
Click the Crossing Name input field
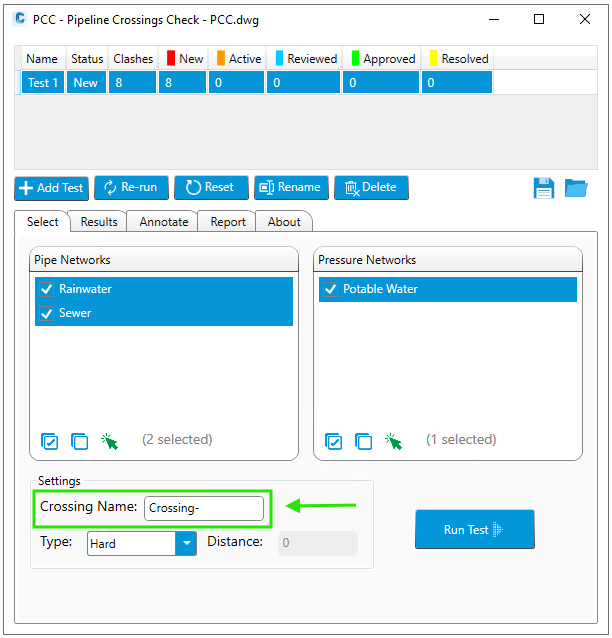coord(204,508)
